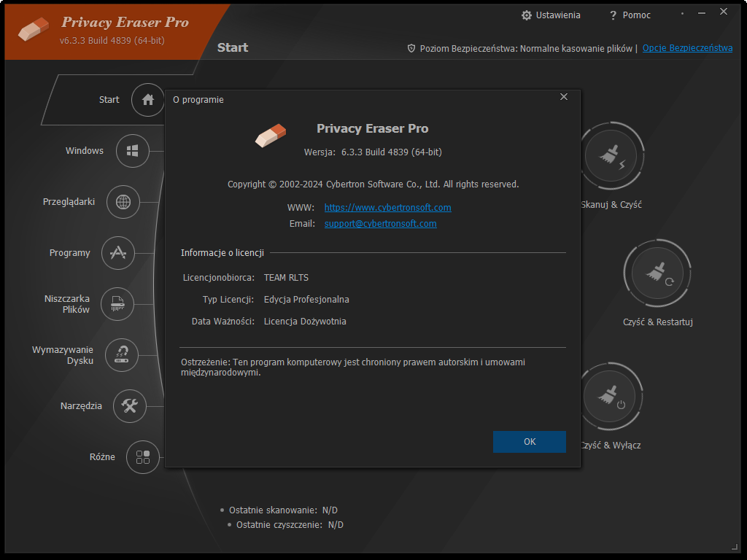Click the Informacje o licencji heading

(222, 253)
